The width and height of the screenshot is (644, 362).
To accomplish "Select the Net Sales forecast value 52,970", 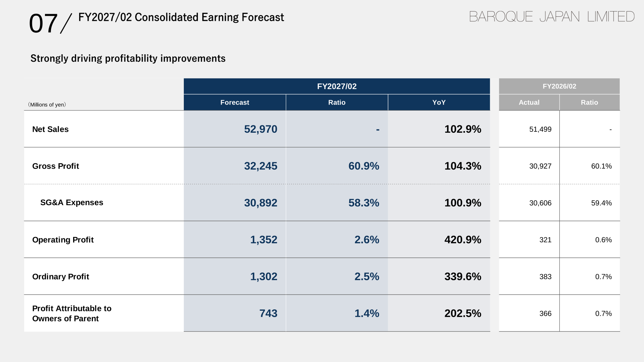I will 261,129.
